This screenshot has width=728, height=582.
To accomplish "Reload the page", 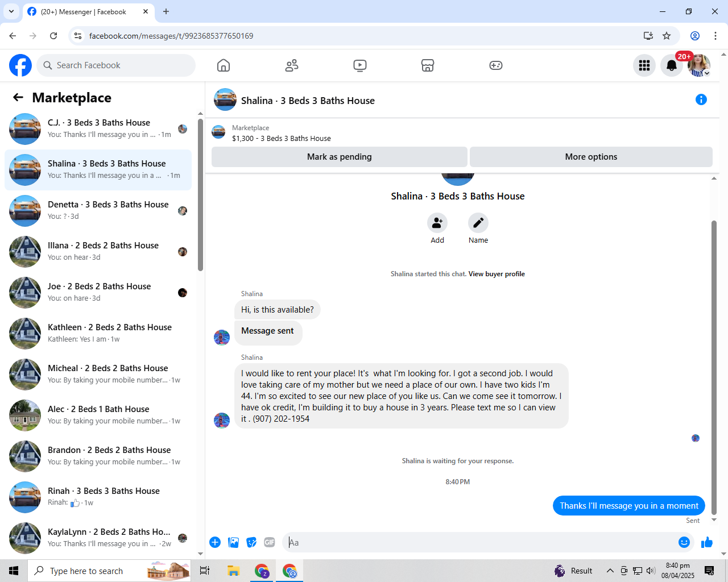I will [x=53, y=36].
